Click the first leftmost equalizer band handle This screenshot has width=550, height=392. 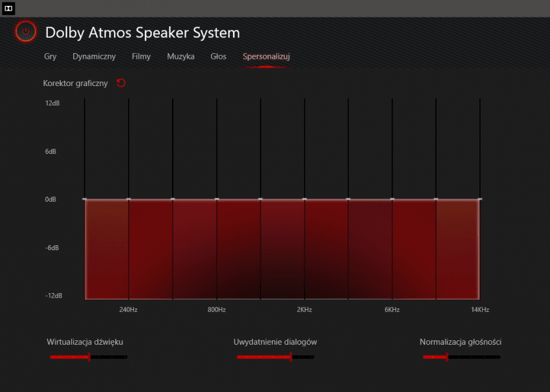click(85, 199)
